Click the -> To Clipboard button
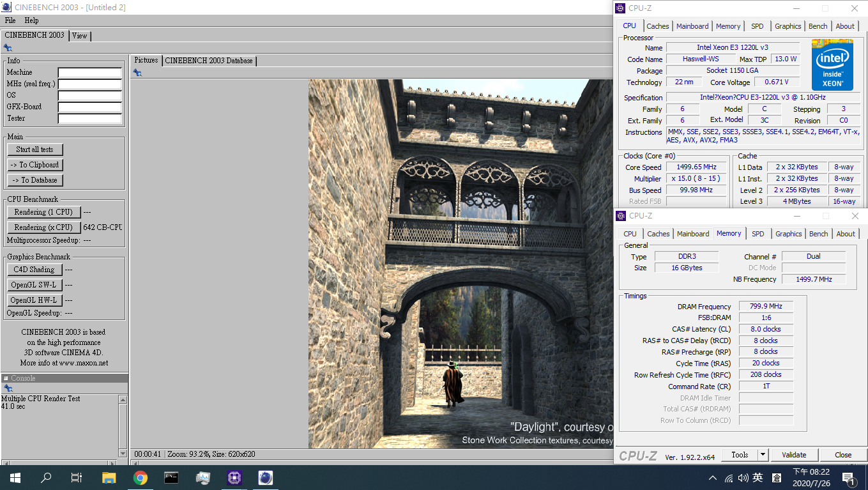 tap(35, 165)
